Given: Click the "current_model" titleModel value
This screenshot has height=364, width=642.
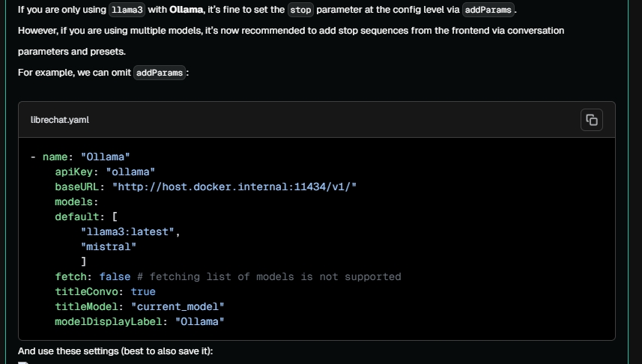Looking at the screenshot, I should tap(178, 306).
